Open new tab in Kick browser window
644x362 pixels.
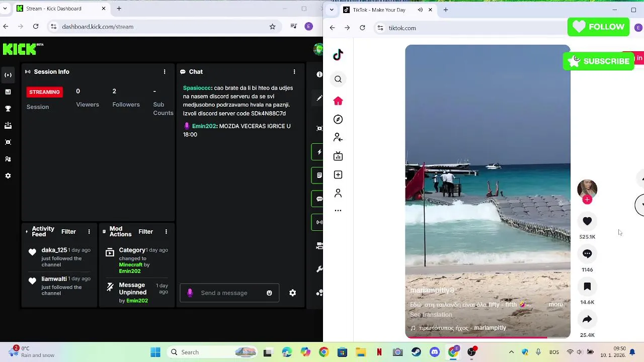click(x=119, y=9)
